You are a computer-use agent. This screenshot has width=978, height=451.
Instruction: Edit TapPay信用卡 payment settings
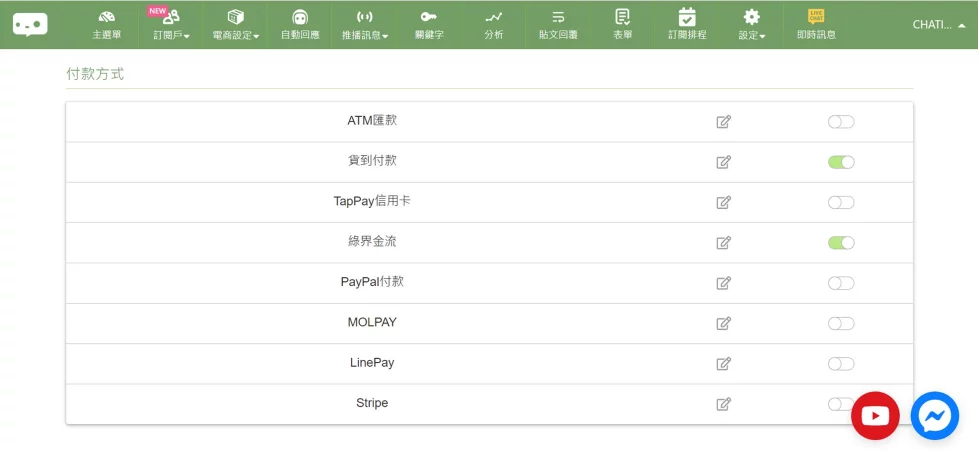pos(724,202)
